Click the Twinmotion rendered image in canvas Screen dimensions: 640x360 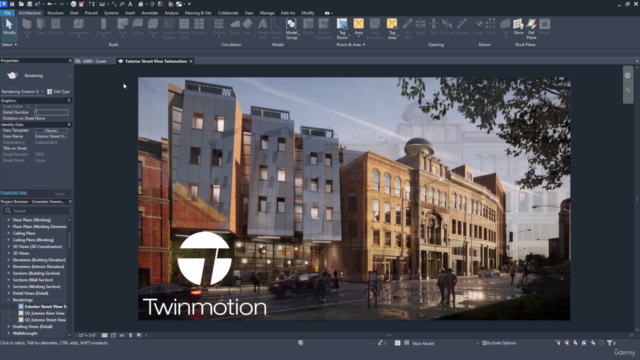pos(354,199)
